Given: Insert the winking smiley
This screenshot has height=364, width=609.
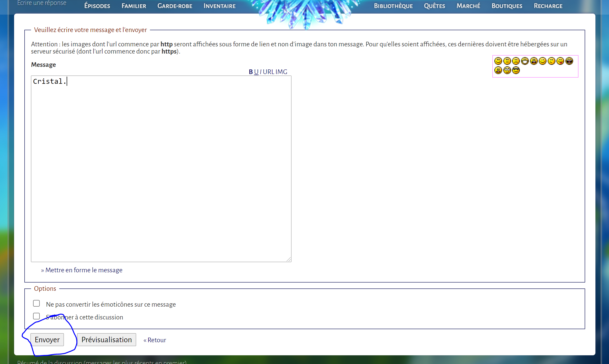Looking at the screenshot, I should (543, 61).
